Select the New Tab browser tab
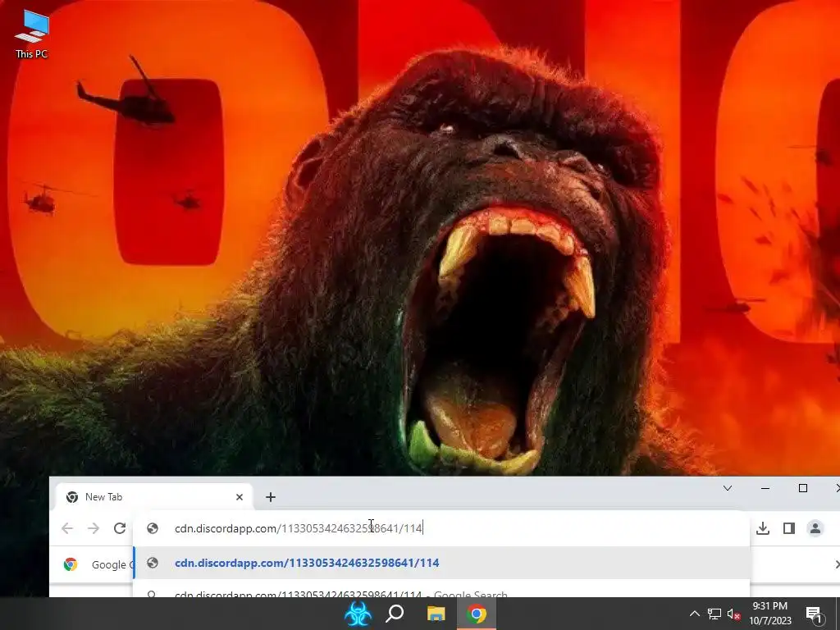 [155, 497]
